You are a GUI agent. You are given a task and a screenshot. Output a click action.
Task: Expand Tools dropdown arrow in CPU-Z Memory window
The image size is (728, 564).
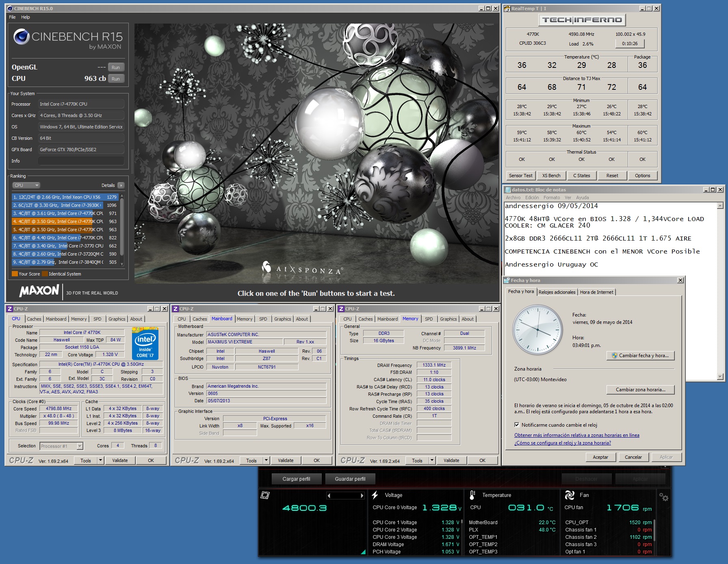pyautogui.click(x=432, y=460)
